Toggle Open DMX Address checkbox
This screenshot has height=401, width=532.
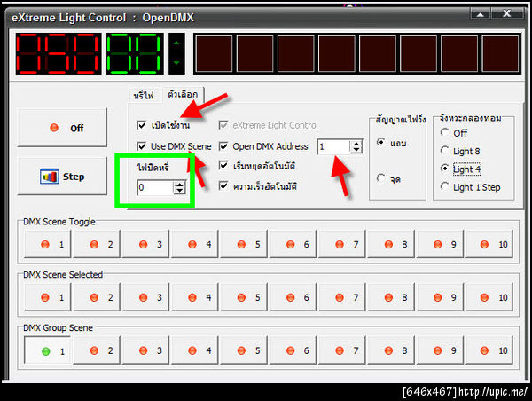pyautogui.click(x=223, y=146)
